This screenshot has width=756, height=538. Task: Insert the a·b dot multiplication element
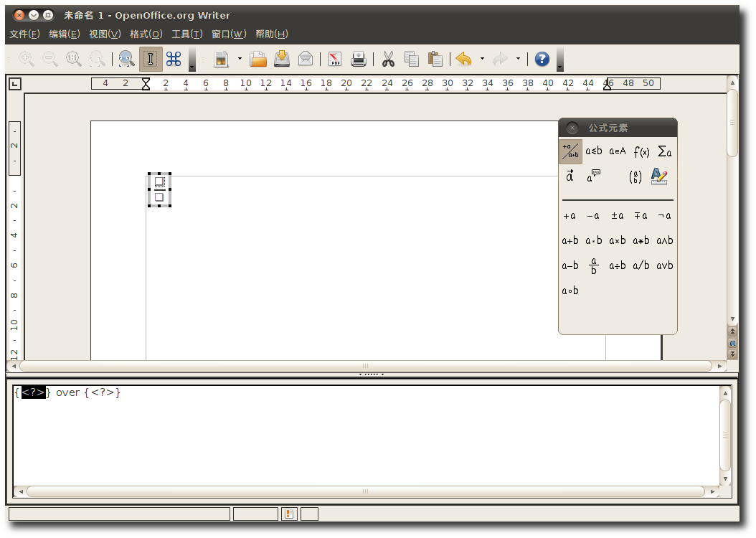(593, 240)
